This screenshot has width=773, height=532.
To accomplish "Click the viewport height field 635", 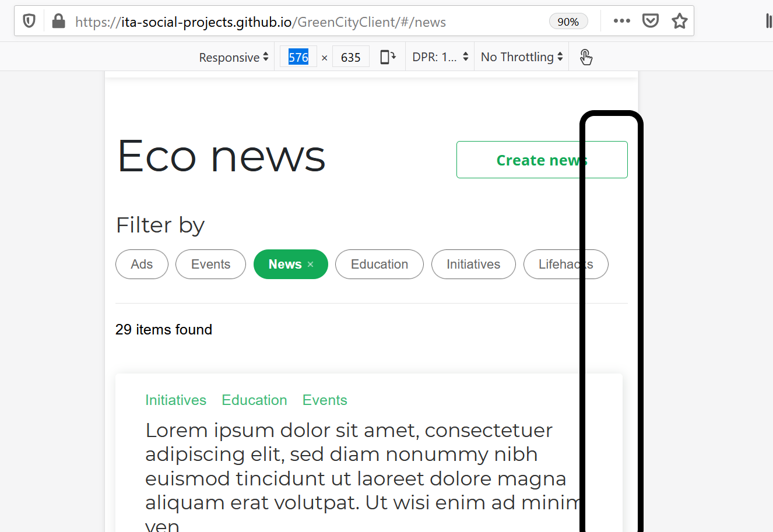I will click(x=351, y=57).
